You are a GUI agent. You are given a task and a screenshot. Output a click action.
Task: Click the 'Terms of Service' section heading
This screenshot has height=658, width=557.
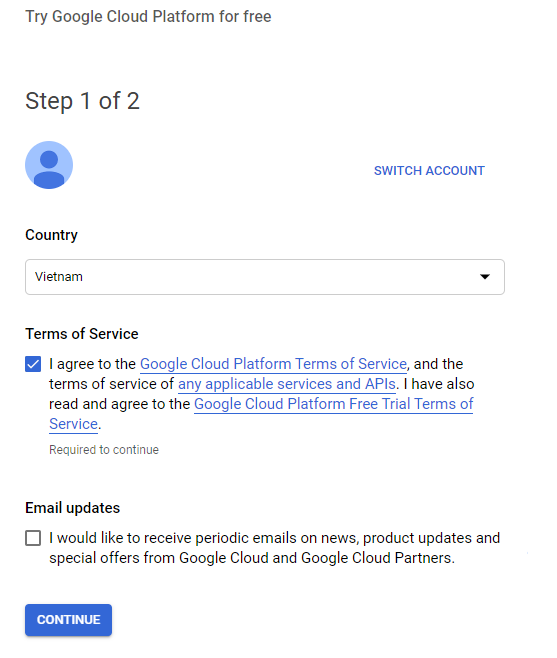click(x=82, y=334)
